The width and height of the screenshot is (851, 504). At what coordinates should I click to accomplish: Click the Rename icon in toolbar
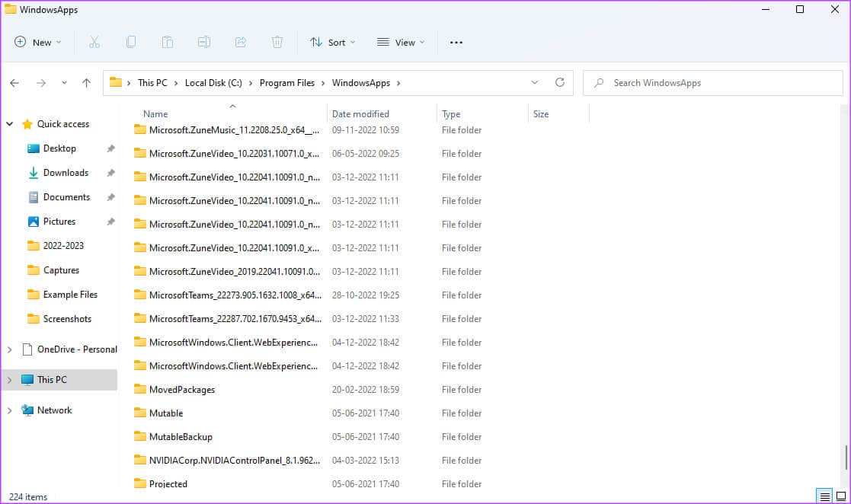point(204,43)
